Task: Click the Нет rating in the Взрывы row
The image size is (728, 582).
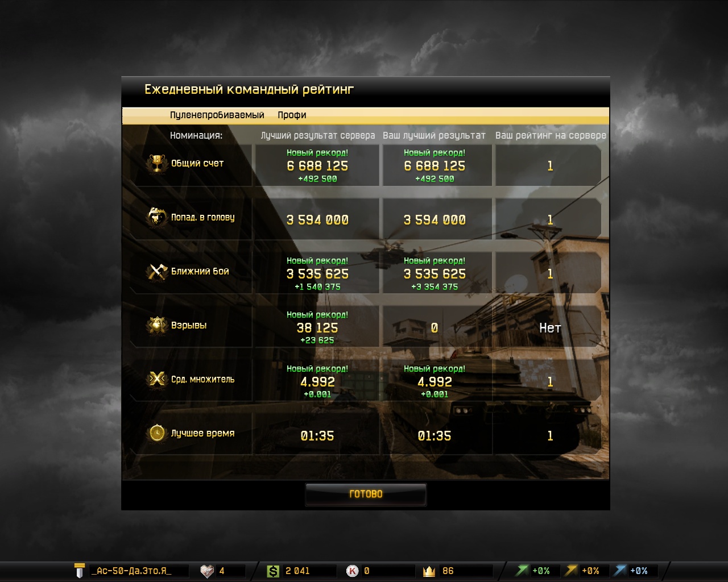Action: tap(550, 328)
